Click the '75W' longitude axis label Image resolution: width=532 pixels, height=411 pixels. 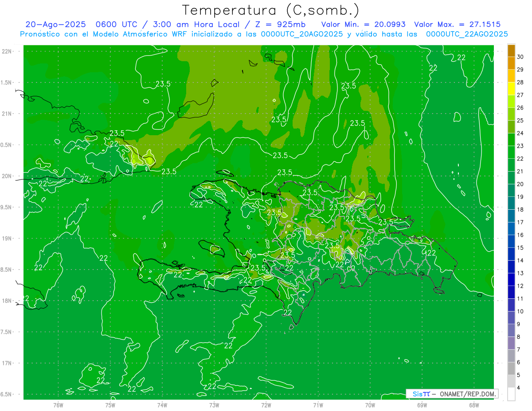point(110,405)
